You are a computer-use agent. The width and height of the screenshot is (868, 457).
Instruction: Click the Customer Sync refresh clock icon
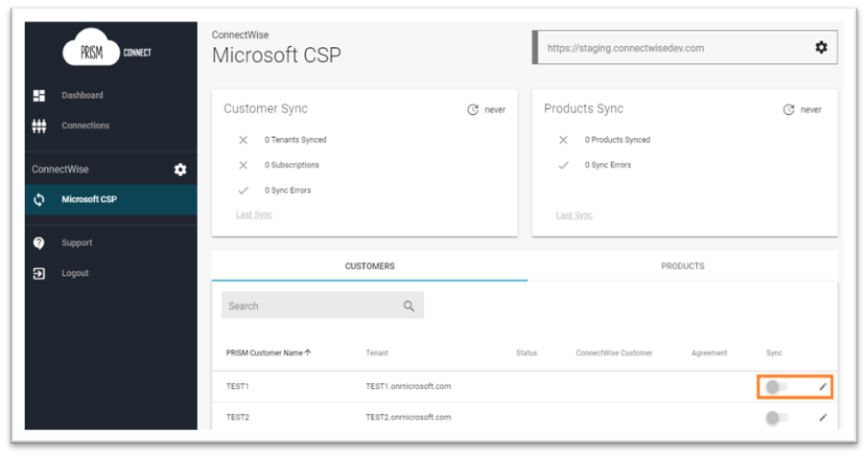[x=473, y=109]
